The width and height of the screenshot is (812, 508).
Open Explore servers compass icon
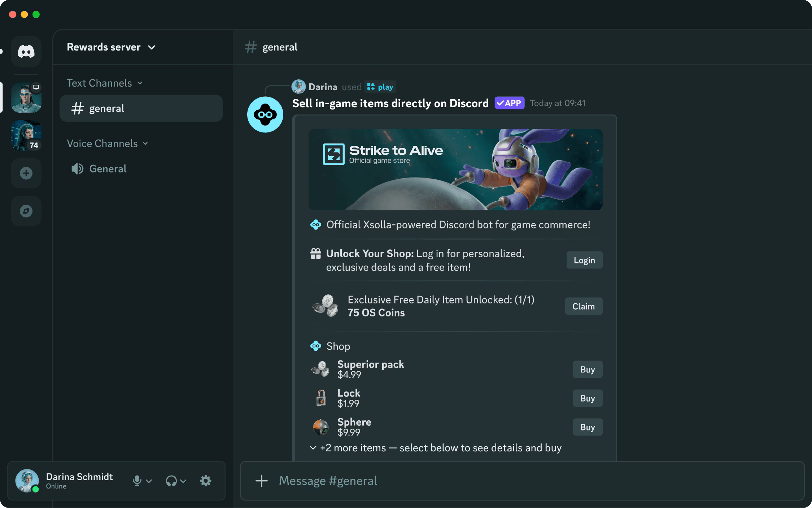click(x=26, y=211)
